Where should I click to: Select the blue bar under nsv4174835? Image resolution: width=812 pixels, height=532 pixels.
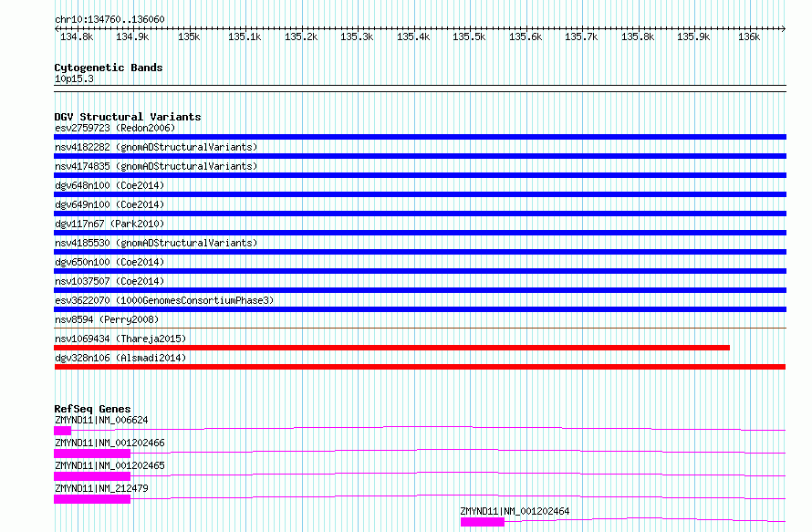coord(420,175)
